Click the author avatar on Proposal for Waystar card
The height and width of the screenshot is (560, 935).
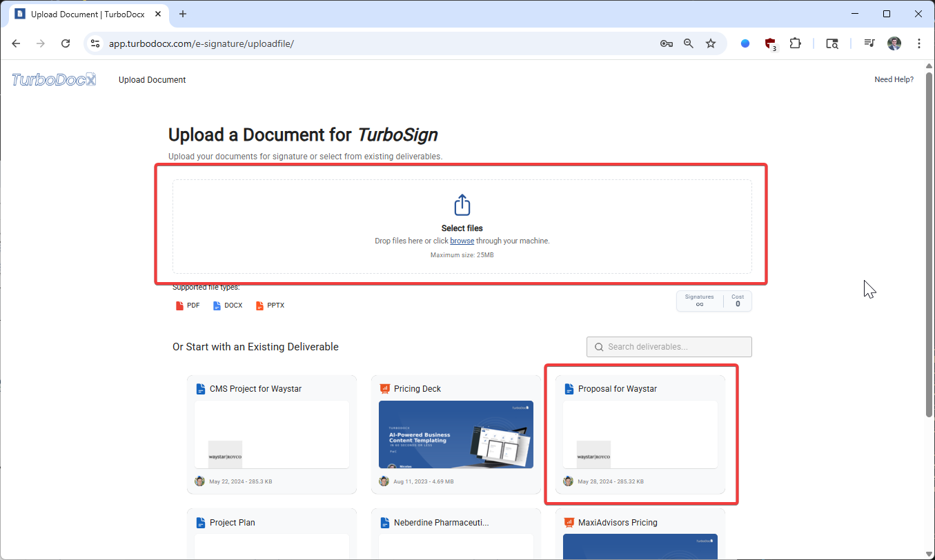click(x=569, y=481)
